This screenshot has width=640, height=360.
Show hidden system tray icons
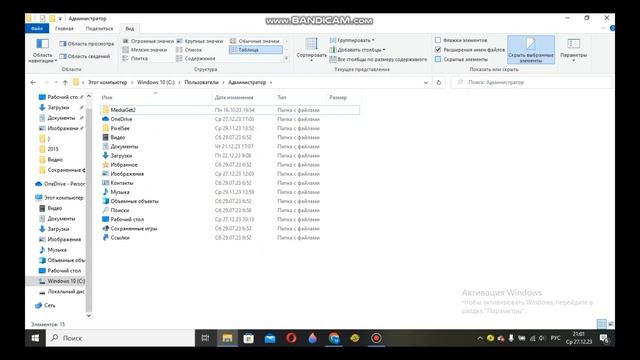tap(480, 338)
